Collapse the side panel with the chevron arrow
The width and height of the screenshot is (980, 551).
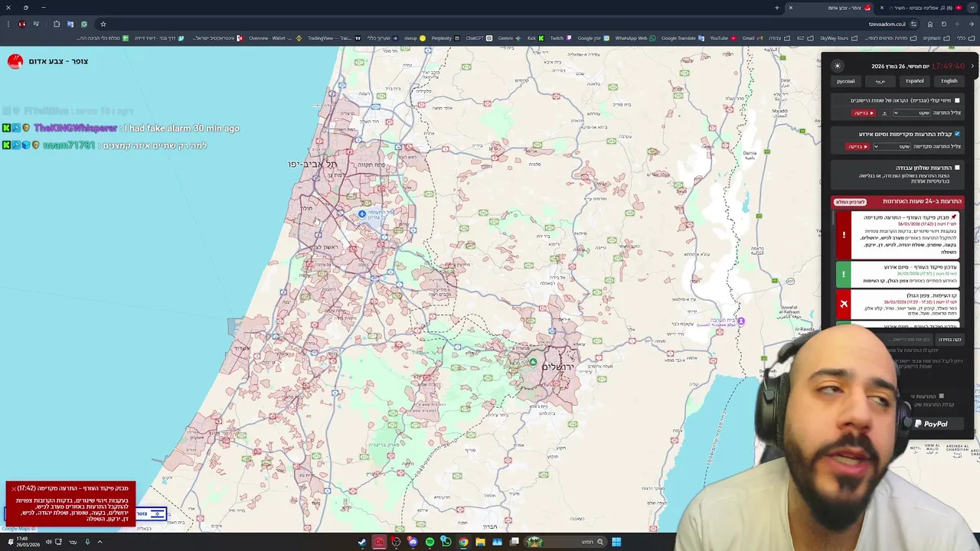[972, 66]
